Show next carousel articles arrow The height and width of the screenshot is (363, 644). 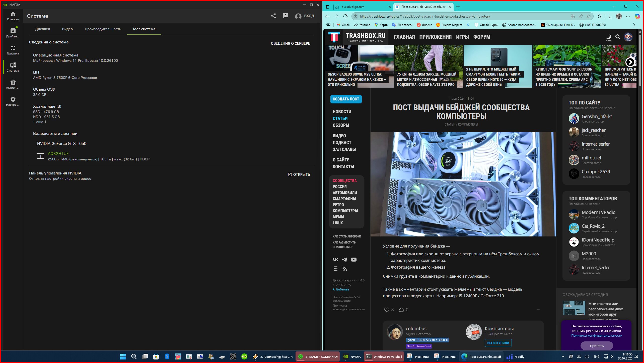click(630, 62)
